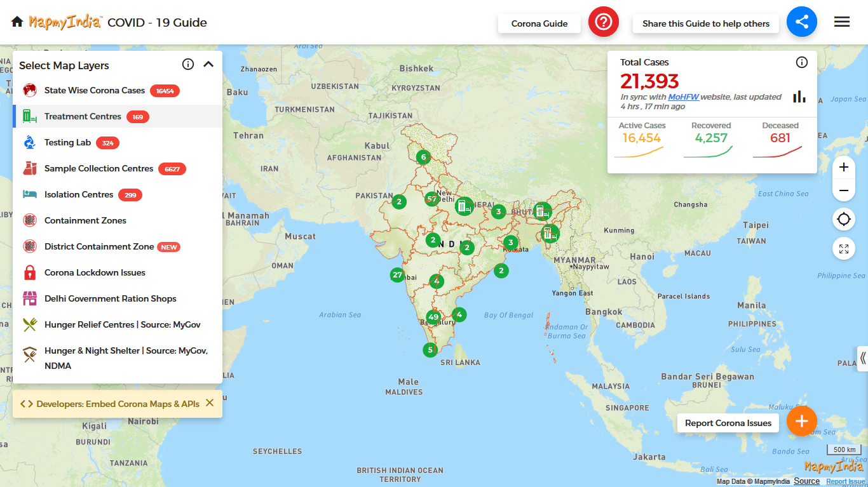The height and width of the screenshot is (487, 868).
Task: Click the 324 count badge
Action: (x=108, y=143)
